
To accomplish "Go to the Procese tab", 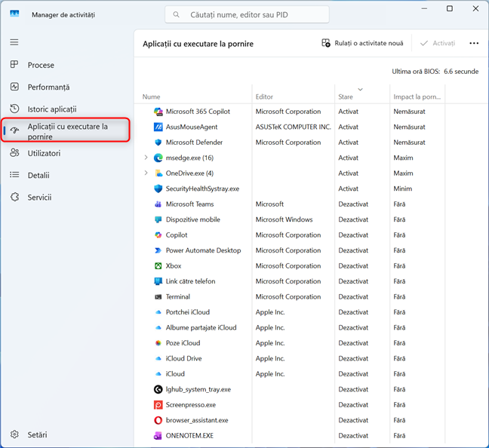I will point(41,66).
